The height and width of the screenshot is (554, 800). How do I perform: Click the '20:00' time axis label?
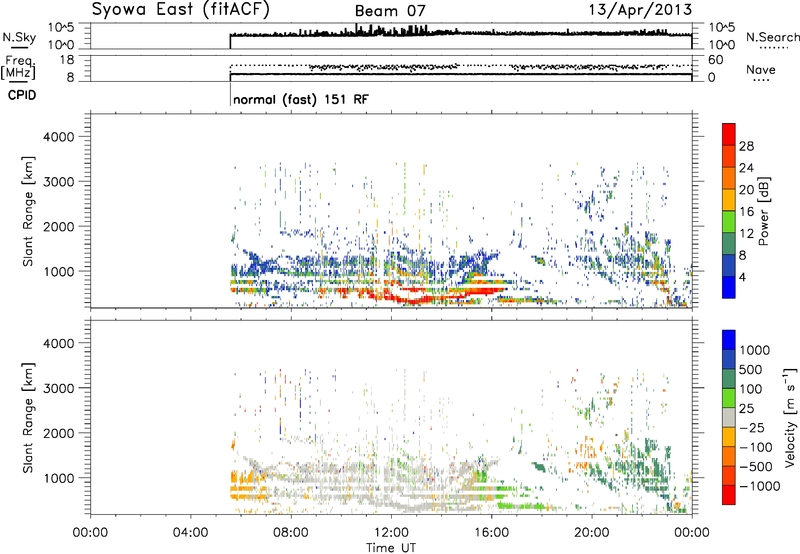592,533
